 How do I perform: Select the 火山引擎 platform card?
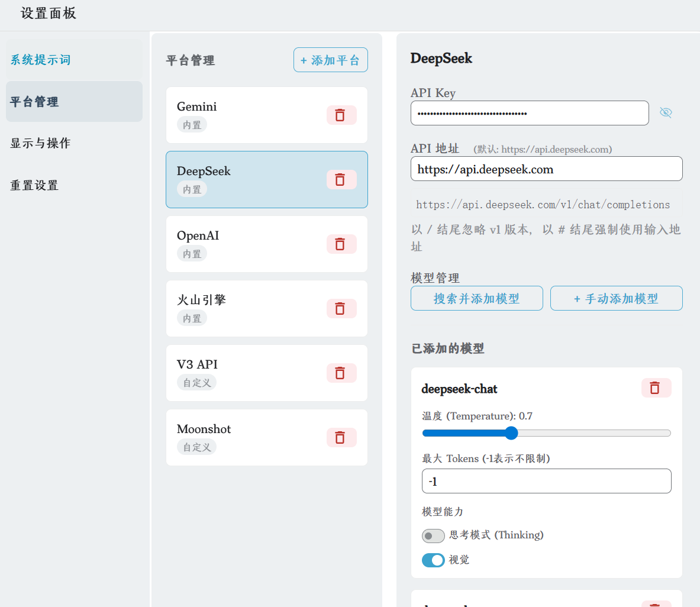coord(266,308)
